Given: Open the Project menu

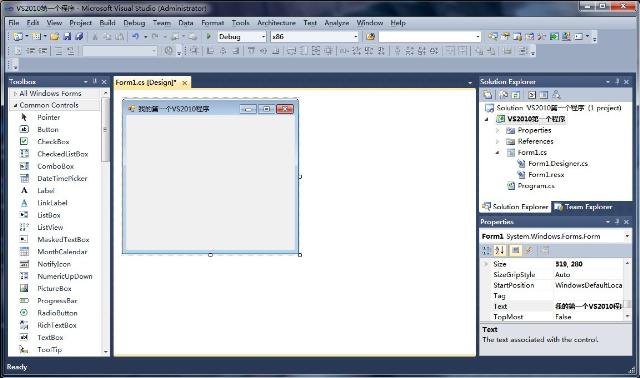Looking at the screenshot, I should (x=80, y=23).
